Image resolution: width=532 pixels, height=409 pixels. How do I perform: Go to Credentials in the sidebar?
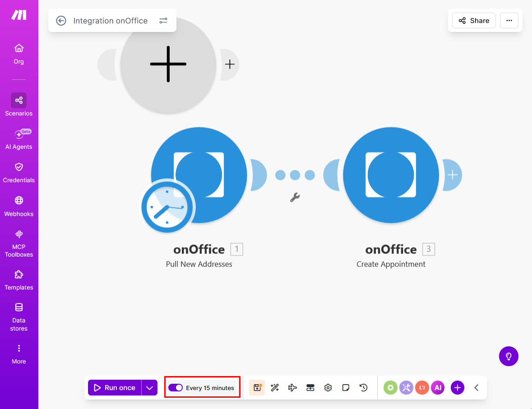click(19, 173)
